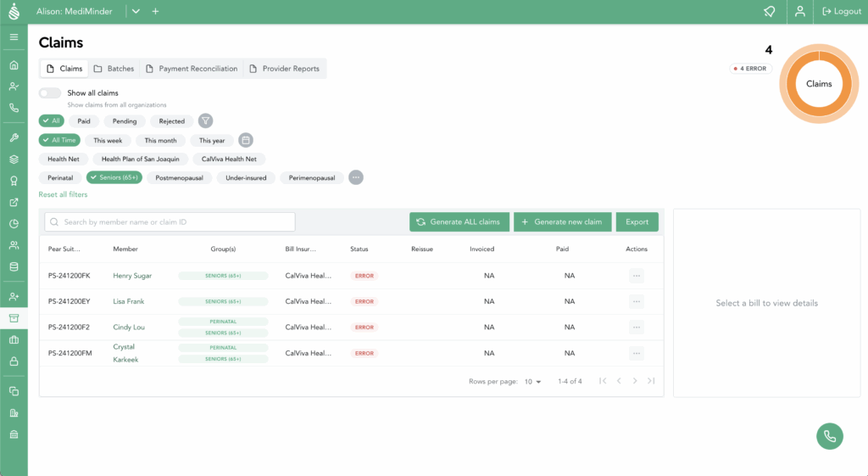The height and width of the screenshot is (476, 868).
Task: Open the notifications bell in the header
Action: point(769,11)
